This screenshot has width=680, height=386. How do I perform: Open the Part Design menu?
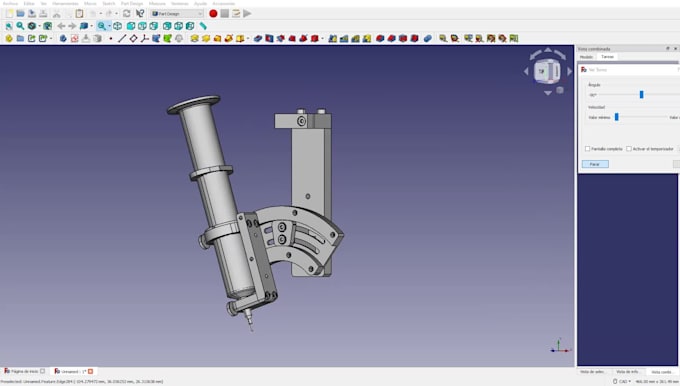tap(131, 3)
